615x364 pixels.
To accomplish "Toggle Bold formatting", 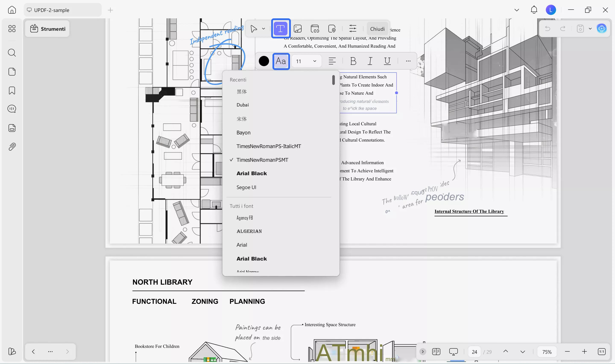I will (x=353, y=61).
